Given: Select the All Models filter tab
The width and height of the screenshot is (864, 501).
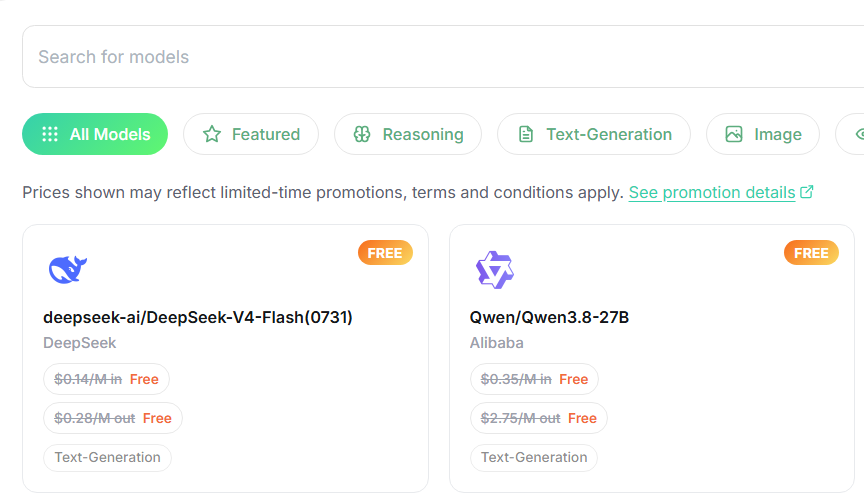Looking at the screenshot, I should [95, 134].
